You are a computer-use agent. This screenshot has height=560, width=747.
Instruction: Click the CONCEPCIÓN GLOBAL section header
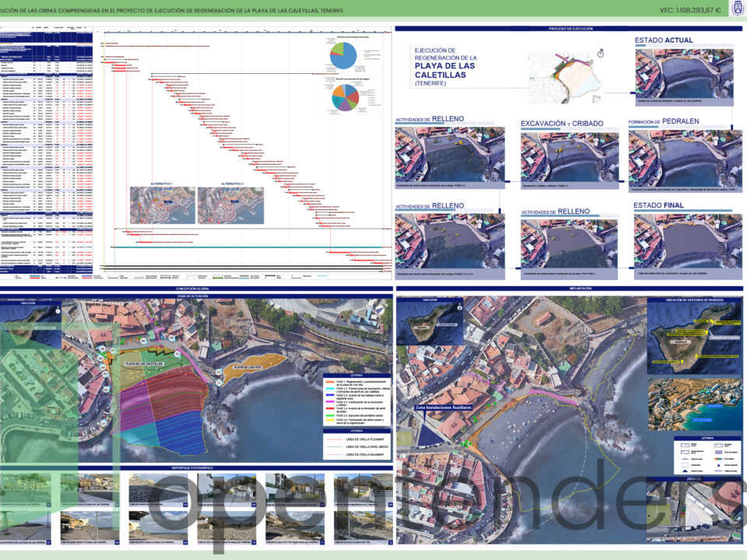[x=192, y=289]
